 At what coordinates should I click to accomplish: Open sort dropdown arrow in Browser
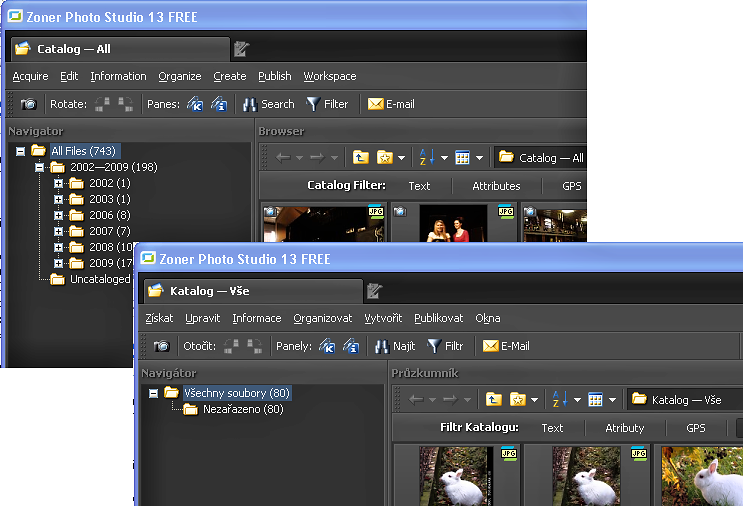(444, 158)
